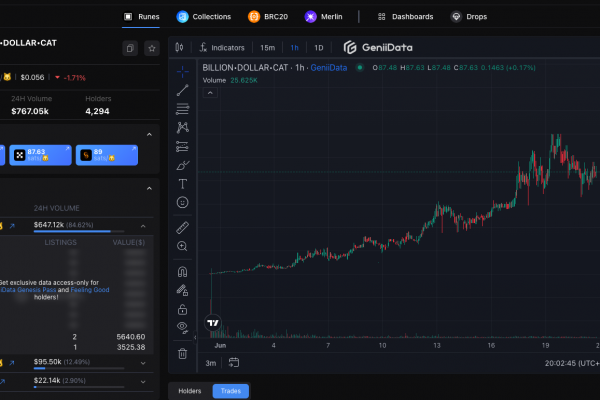
Task: Follow the Data Genesis Pass link
Action: (28, 290)
